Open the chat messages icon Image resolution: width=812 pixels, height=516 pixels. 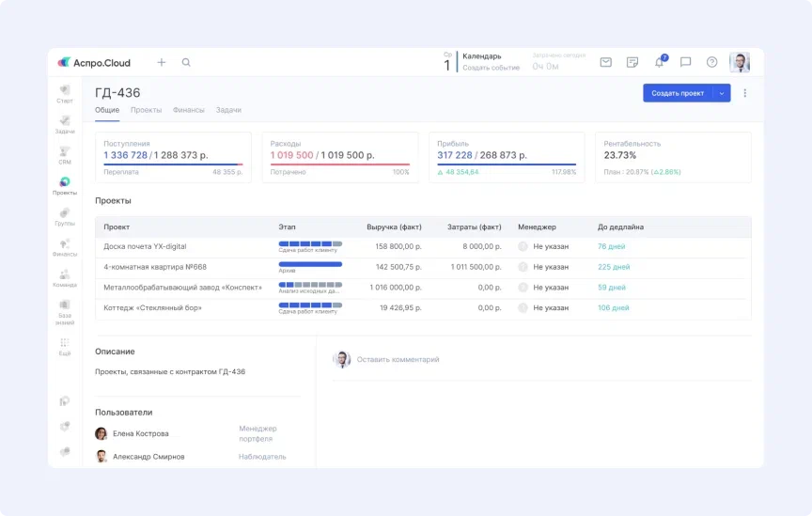point(685,63)
